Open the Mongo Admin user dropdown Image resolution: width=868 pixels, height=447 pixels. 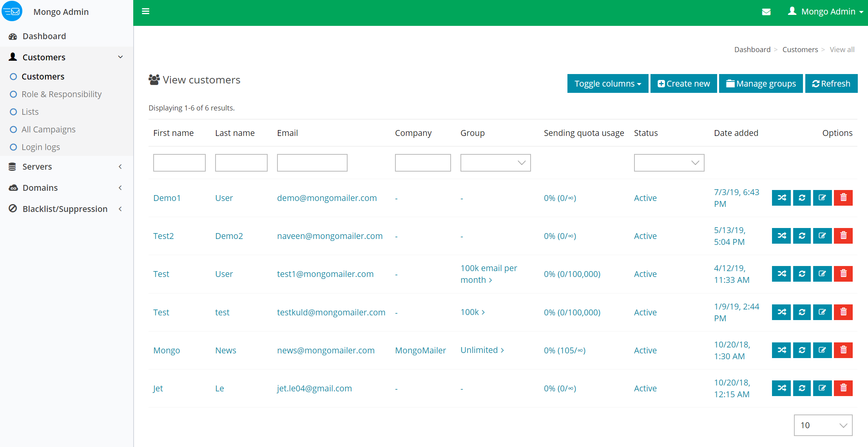[826, 11]
